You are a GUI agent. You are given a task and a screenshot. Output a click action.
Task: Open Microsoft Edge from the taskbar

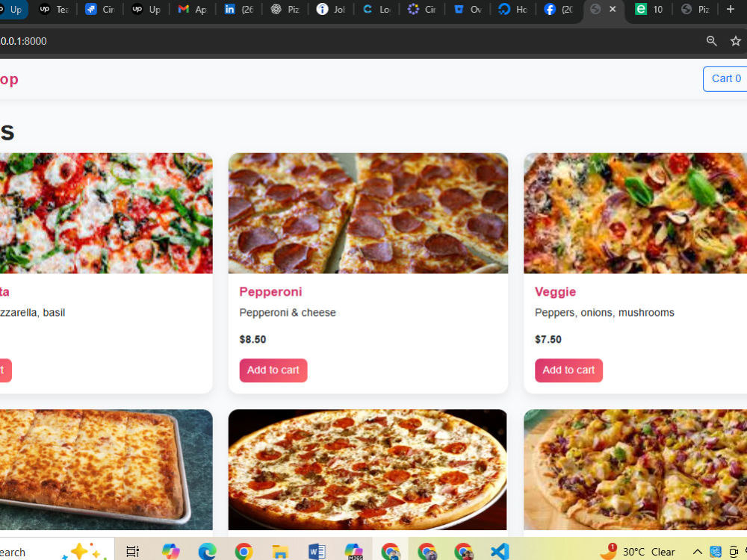(x=207, y=552)
